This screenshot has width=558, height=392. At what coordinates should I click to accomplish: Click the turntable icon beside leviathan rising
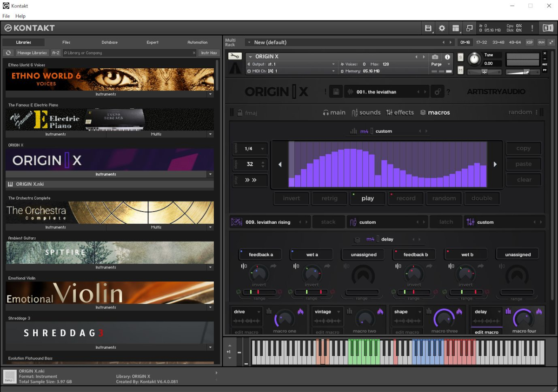pos(236,222)
